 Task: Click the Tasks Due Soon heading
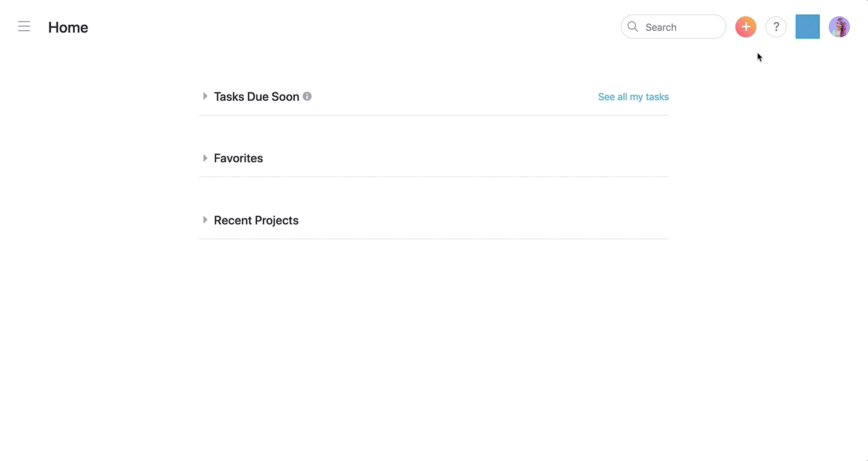[257, 97]
